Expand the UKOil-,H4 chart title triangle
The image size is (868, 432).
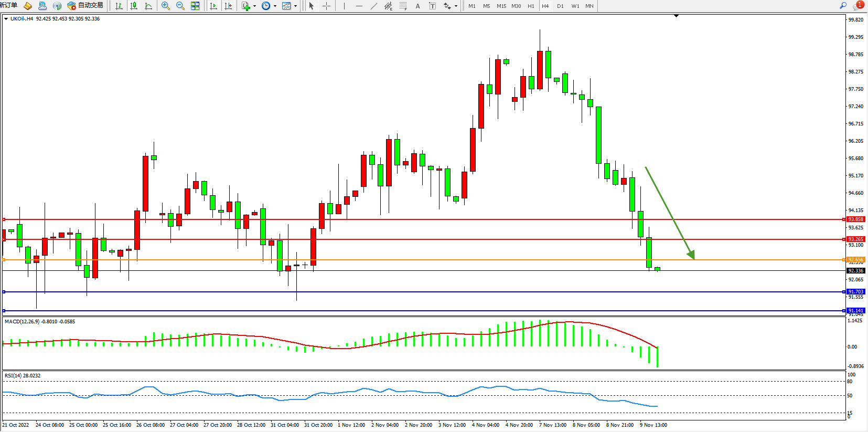[6, 19]
